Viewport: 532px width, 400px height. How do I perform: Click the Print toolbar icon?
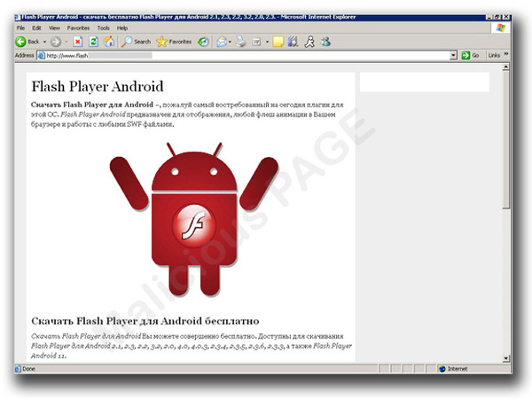point(239,42)
